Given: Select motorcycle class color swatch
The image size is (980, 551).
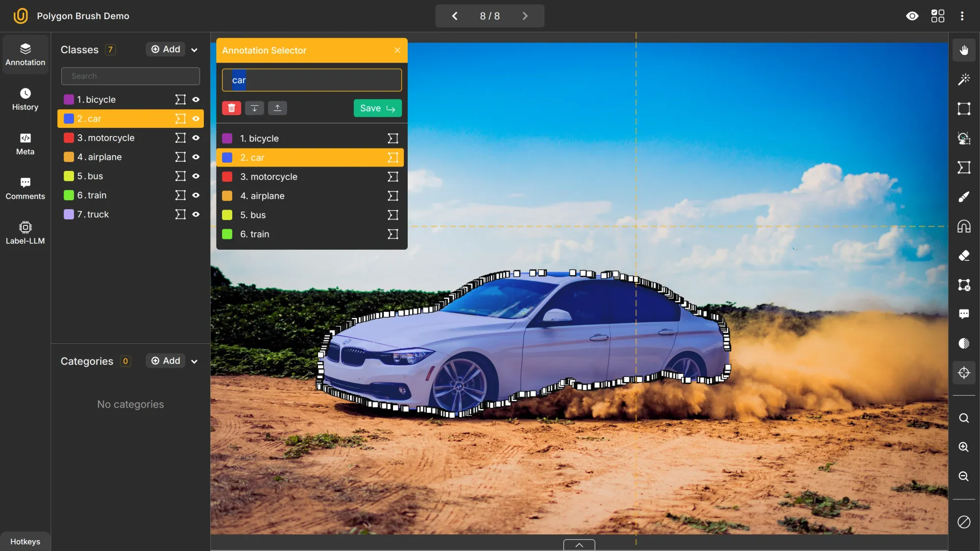Looking at the screenshot, I should tap(69, 138).
